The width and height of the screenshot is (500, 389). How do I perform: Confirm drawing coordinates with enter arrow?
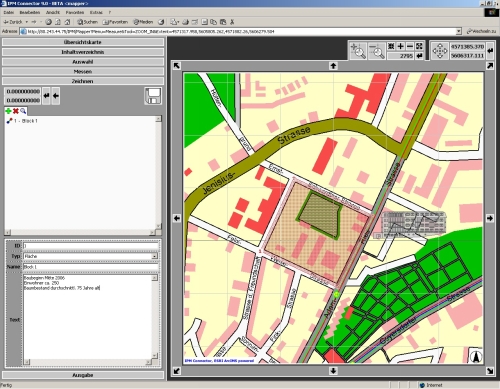(46, 96)
